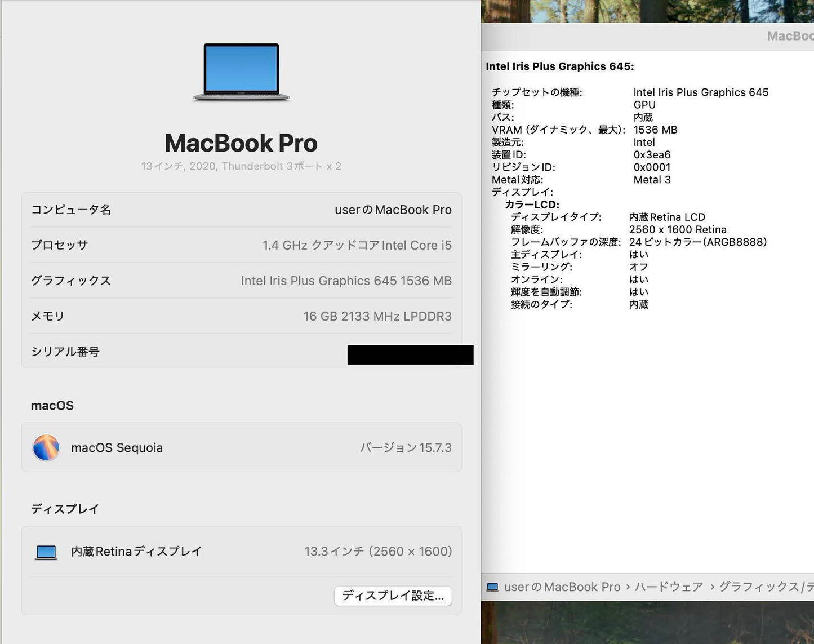This screenshot has height=644, width=814.
Task: Click the グラフィックス row label
Action: coord(71,281)
